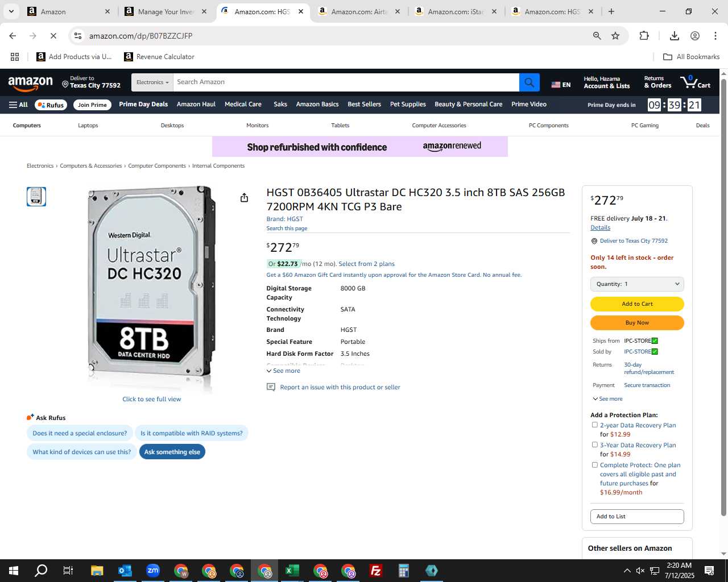Open the Electronics search category dropdown
728x582 pixels.
click(152, 82)
